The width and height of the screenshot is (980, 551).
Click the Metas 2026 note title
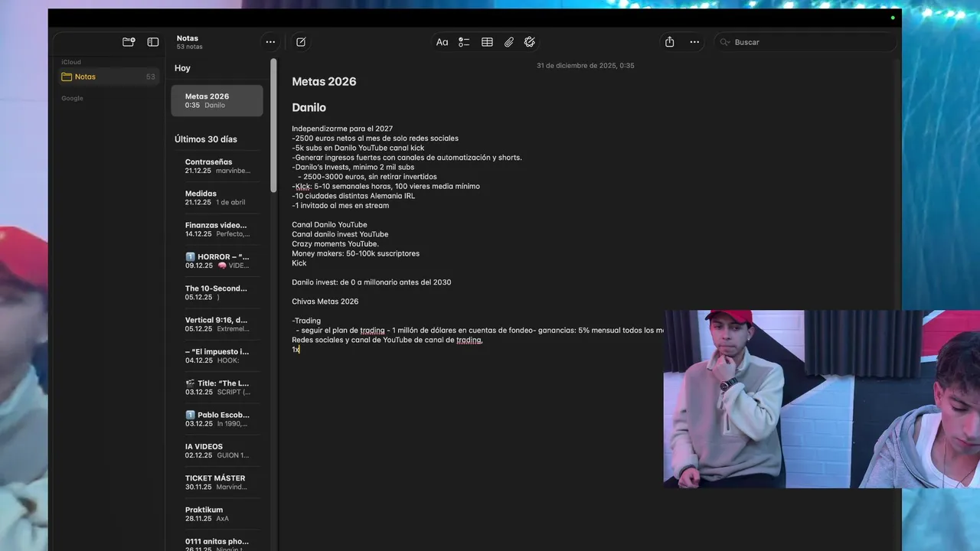[x=324, y=82]
